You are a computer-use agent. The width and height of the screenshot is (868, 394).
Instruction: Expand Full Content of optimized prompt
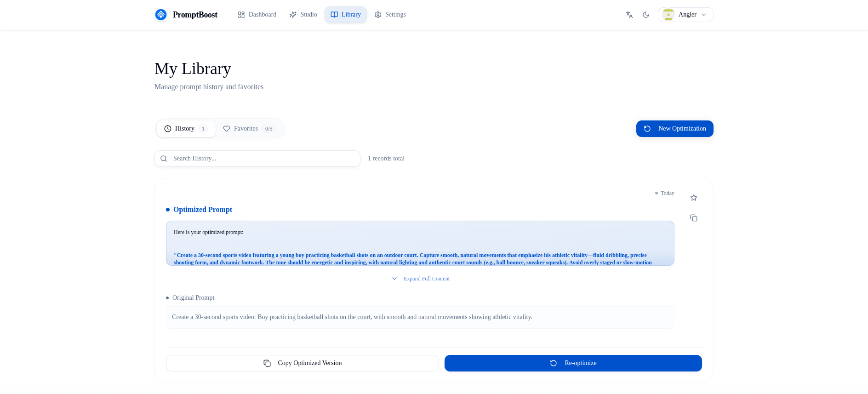426,279
